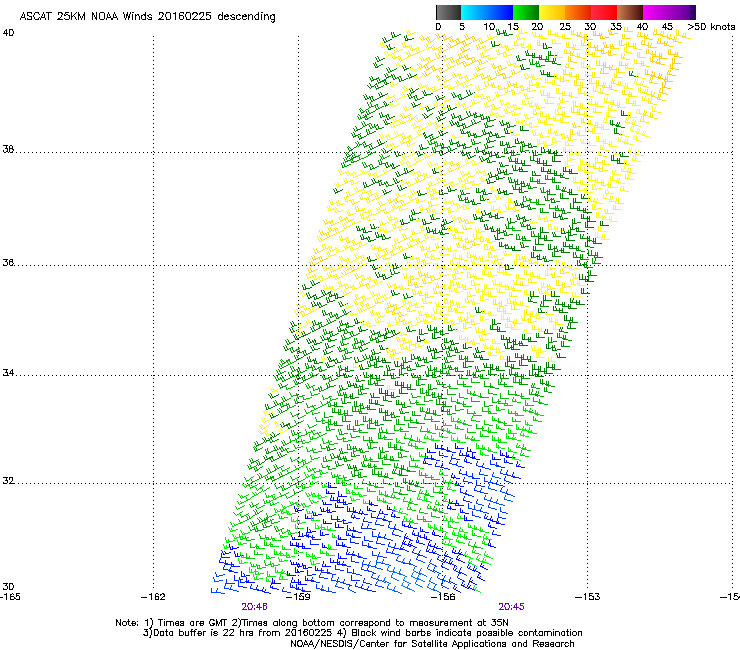Click the latitude label 34
This screenshot has width=740, height=650.
[x=8, y=373]
